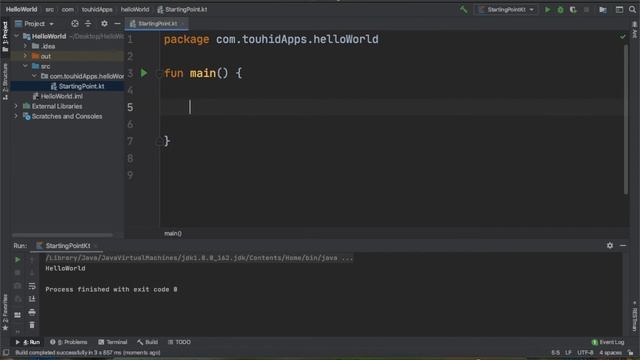Click the Build project hammer icon

[x=463, y=9]
